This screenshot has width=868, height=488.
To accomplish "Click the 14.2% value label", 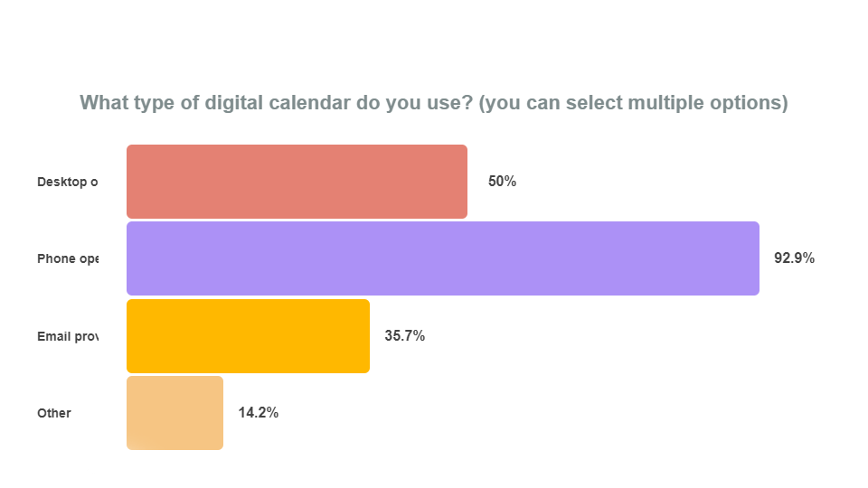I will pyautogui.click(x=259, y=413).
